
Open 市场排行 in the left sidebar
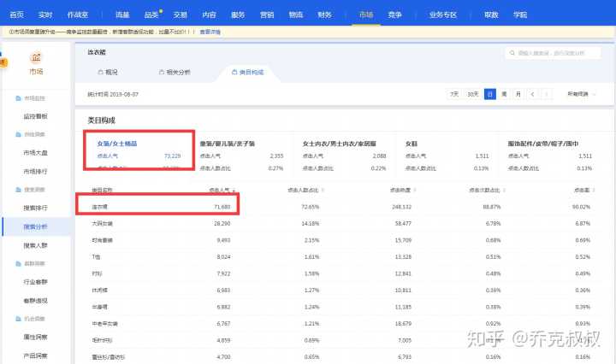[x=36, y=171]
